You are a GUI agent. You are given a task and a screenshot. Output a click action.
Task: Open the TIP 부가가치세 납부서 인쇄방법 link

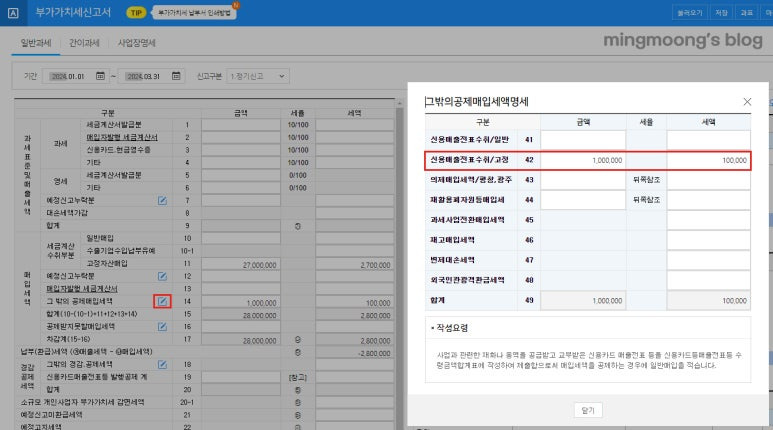(195, 13)
